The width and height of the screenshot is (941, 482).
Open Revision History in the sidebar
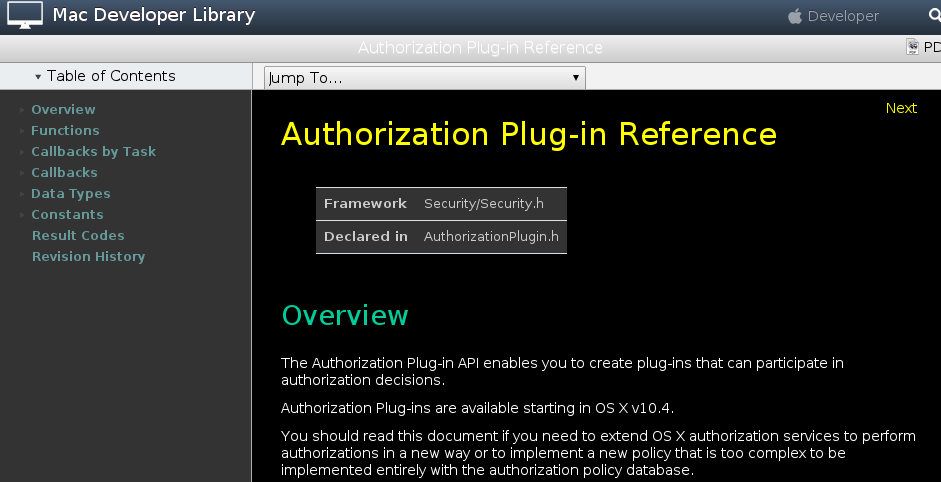point(88,256)
